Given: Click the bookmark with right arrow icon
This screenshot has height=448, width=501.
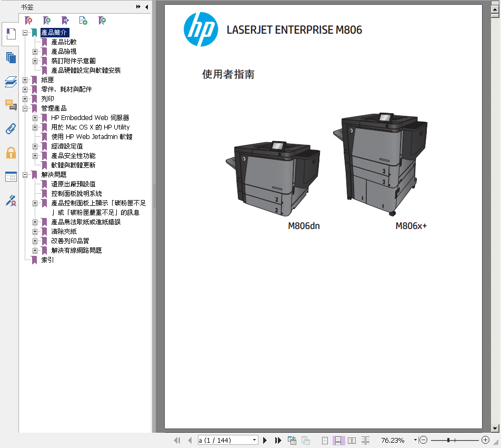Looking at the screenshot, I should click(x=65, y=21).
